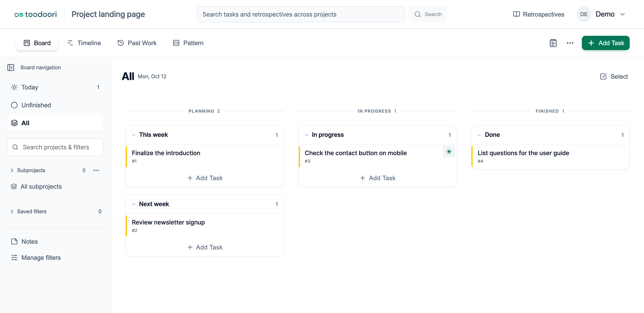Click the toodoori logo

[36, 14]
